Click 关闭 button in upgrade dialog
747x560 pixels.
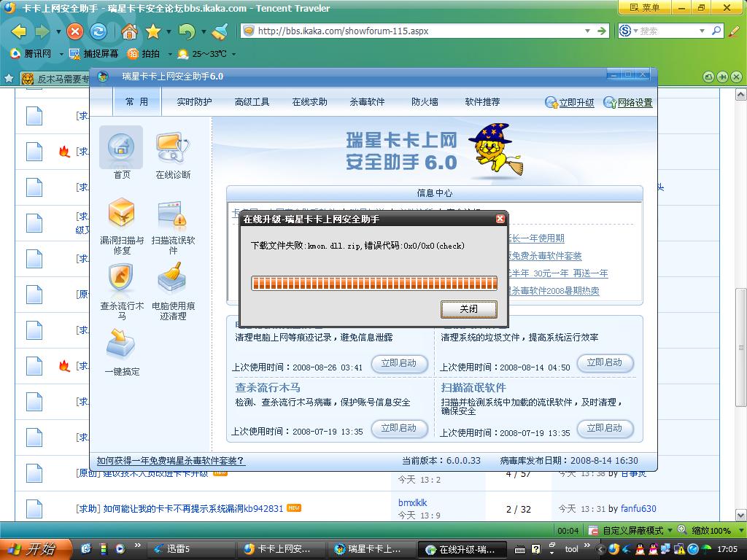point(469,309)
